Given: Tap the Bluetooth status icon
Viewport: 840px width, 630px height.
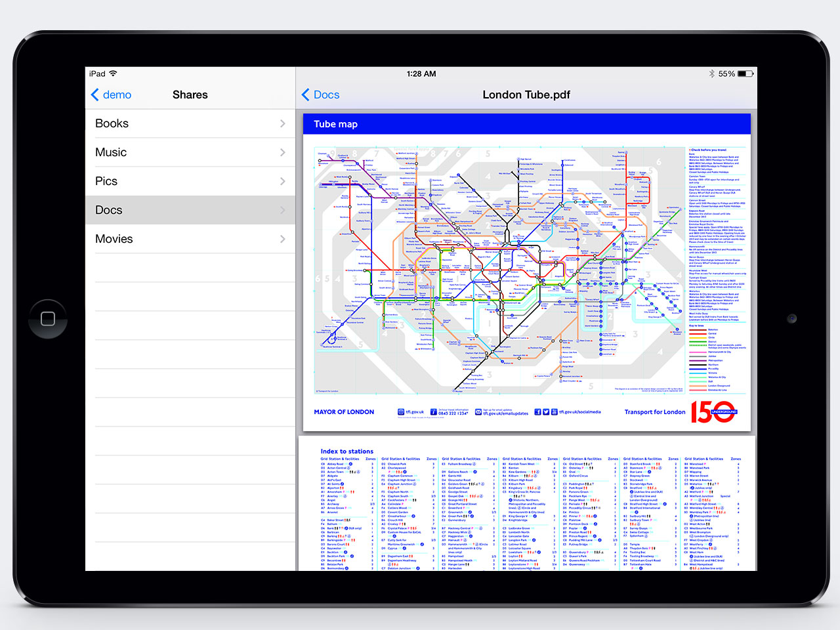Looking at the screenshot, I should coord(711,73).
